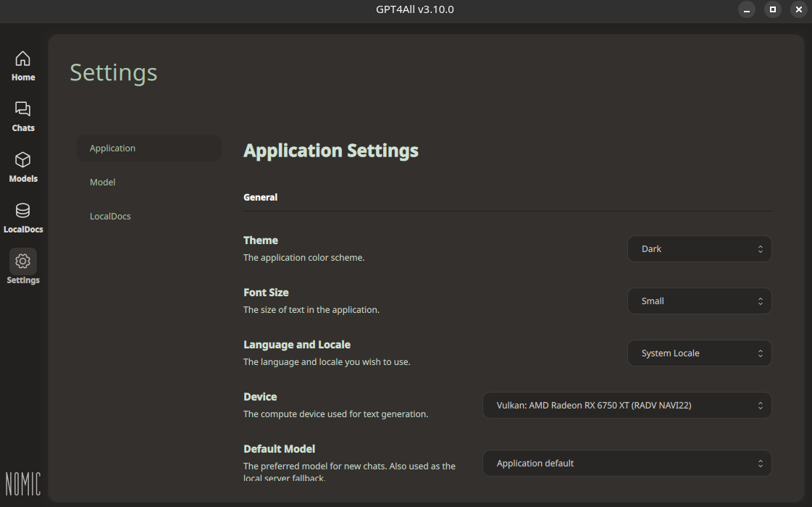
Task: Click the Default Model setting label
Action: tap(279, 449)
